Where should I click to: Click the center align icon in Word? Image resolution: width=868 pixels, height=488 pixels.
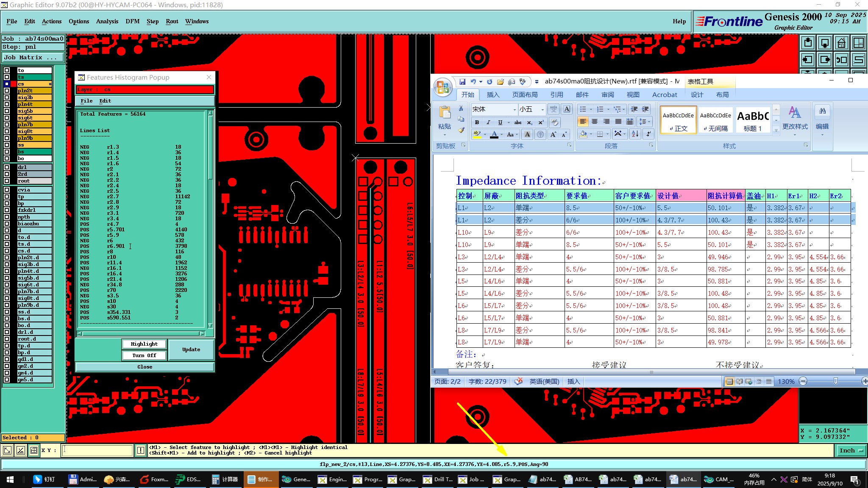coord(595,122)
